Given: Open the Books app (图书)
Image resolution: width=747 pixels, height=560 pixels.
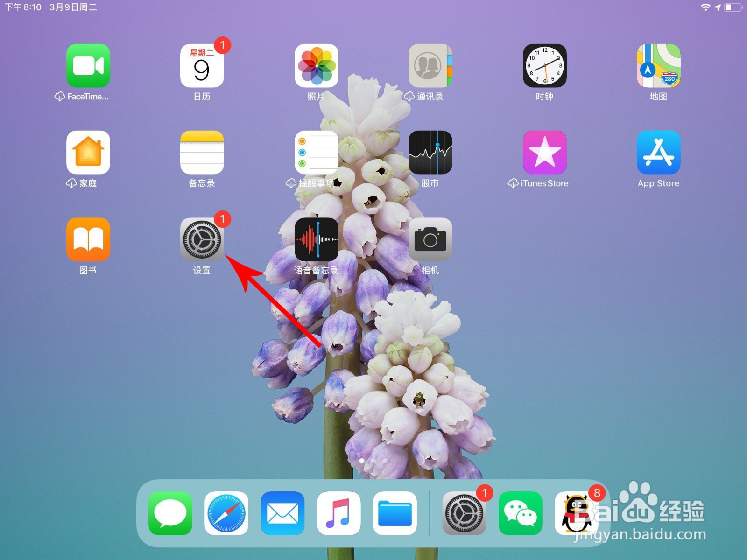Looking at the screenshot, I should coord(88,239).
